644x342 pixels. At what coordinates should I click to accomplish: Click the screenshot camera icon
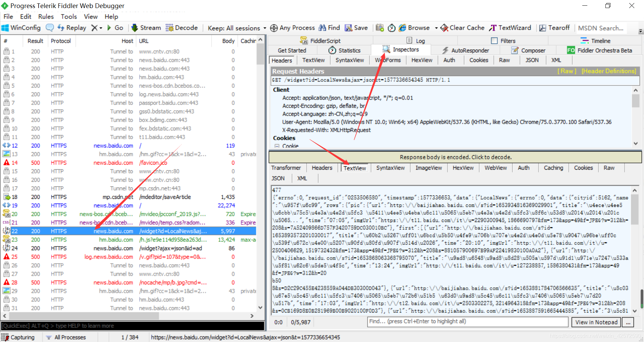click(380, 28)
